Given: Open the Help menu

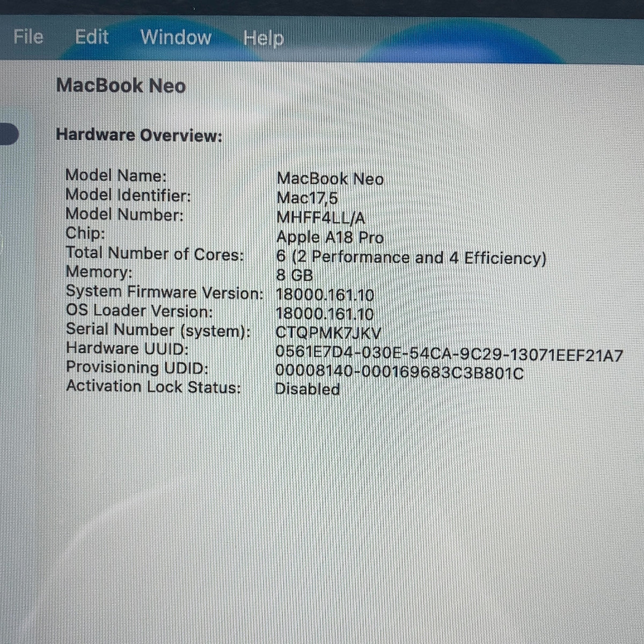Looking at the screenshot, I should (264, 39).
